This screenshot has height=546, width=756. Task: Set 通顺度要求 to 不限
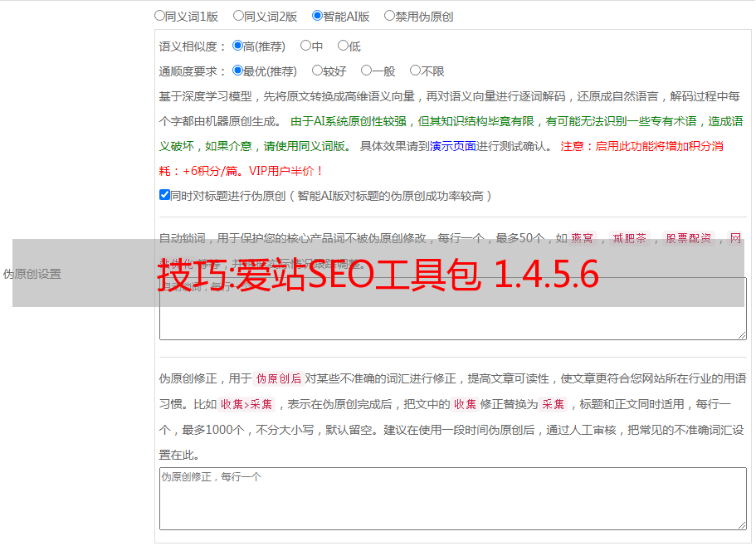pos(415,71)
